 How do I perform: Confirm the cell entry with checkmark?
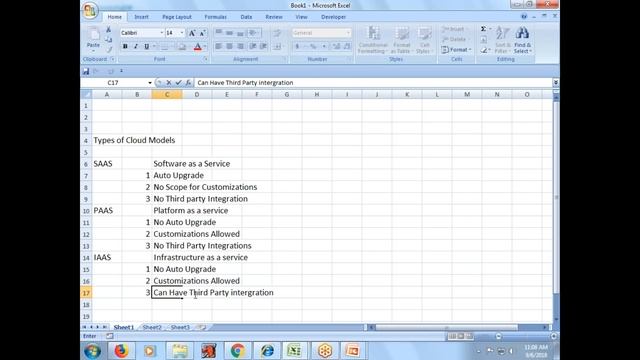click(x=178, y=82)
